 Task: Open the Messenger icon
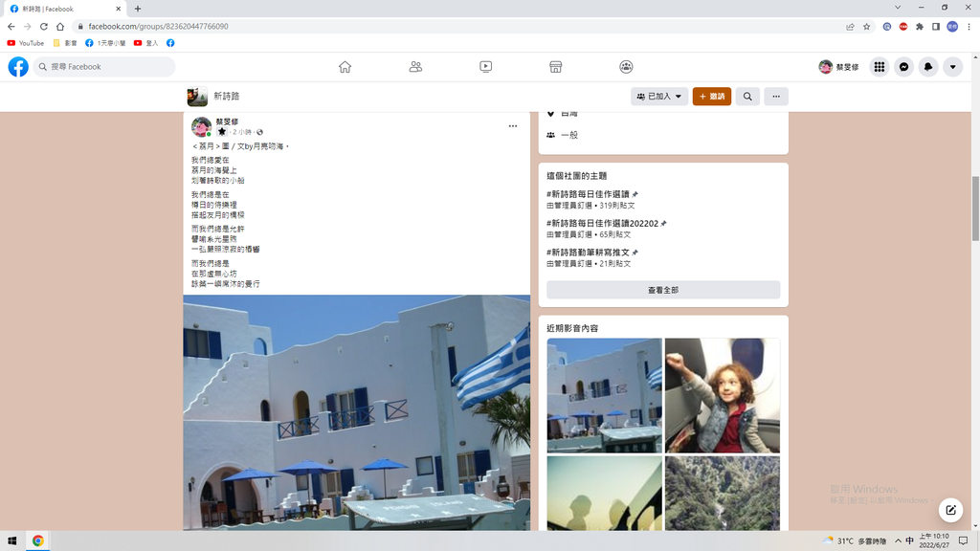[903, 67]
